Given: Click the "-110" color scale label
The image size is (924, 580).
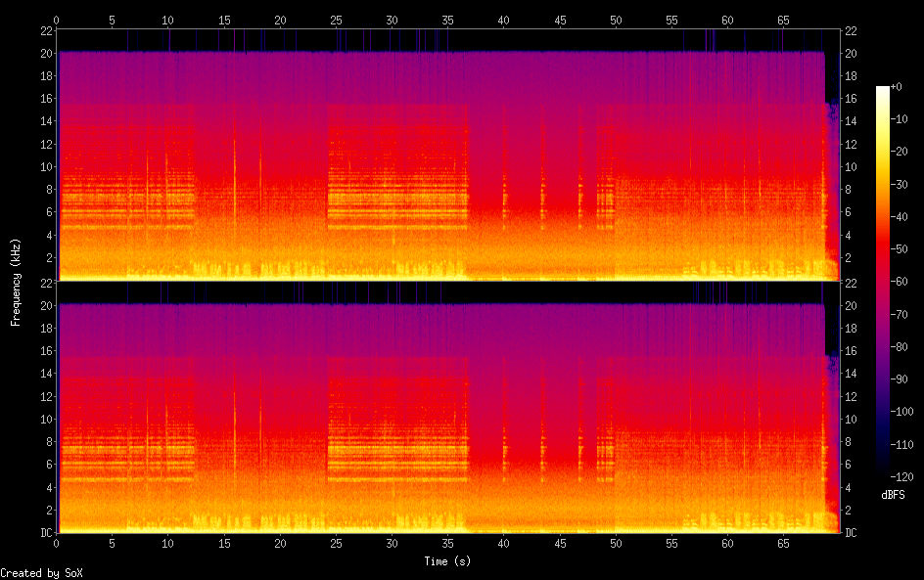Looking at the screenshot, I should pos(902,445).
